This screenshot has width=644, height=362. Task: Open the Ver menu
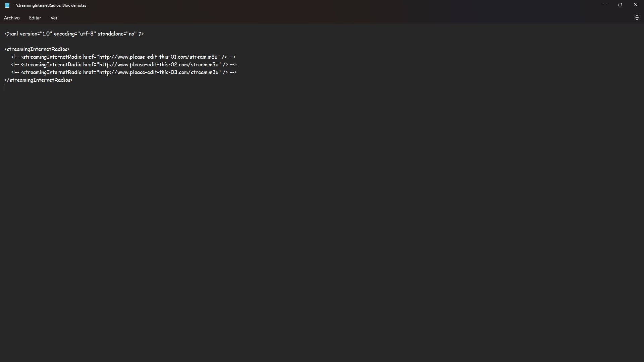[x=54, y=18]
